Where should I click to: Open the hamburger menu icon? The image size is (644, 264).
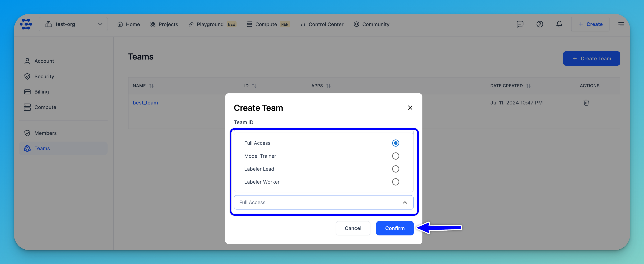tap(621, 24)
